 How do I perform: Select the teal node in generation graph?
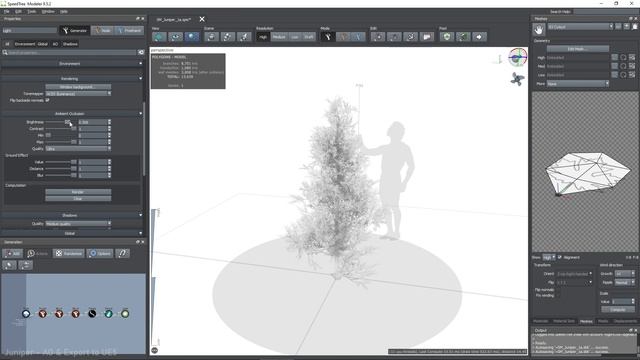click(109, 313)
